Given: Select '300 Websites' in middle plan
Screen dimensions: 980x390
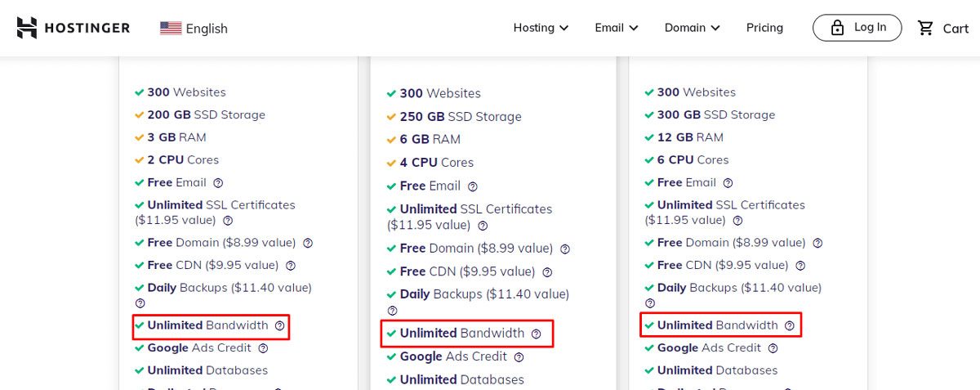Looking at the screenshot, I should pos(440,94).
